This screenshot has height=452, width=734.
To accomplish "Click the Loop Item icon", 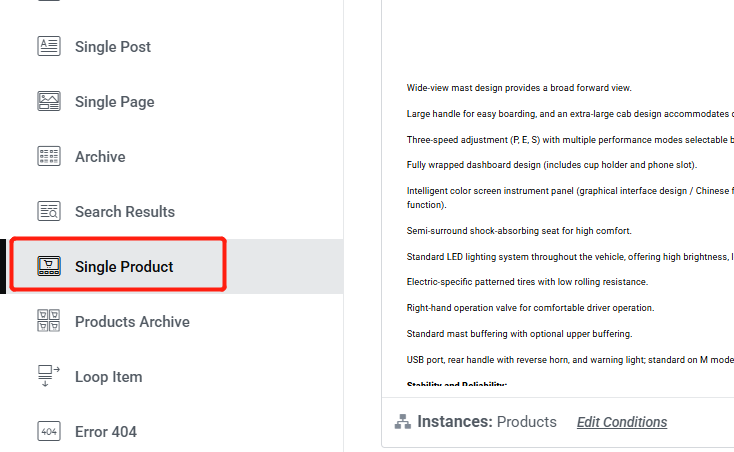I will pyautogui.click(x=49, y=376).
